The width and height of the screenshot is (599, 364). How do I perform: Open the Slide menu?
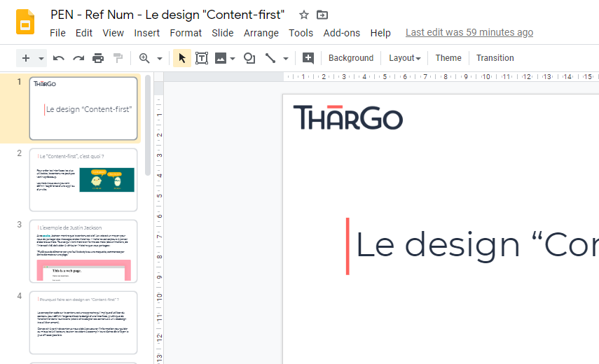(222, 33)
